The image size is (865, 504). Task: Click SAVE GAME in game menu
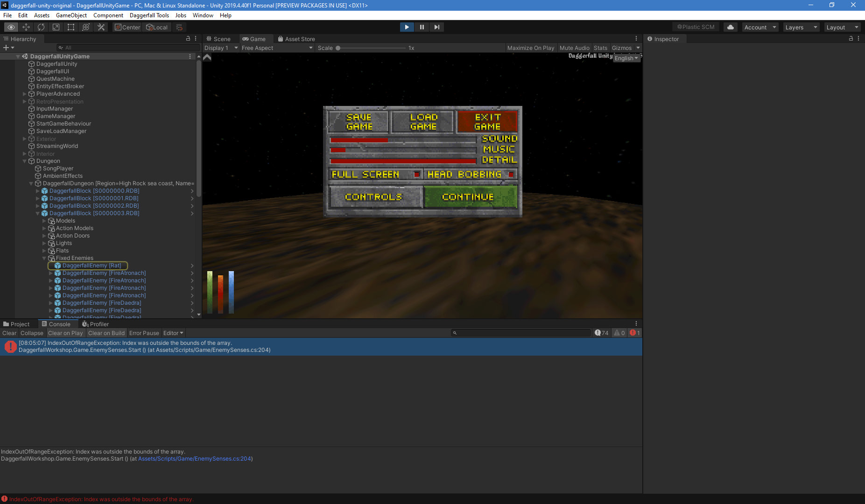359,122
